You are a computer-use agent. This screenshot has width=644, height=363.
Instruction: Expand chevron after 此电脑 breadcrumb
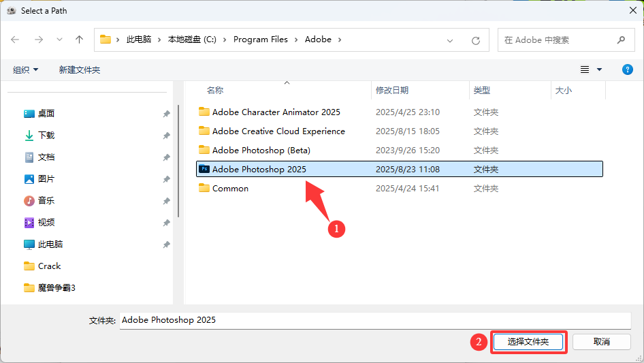pyautogui.click(x=159, y=40)
